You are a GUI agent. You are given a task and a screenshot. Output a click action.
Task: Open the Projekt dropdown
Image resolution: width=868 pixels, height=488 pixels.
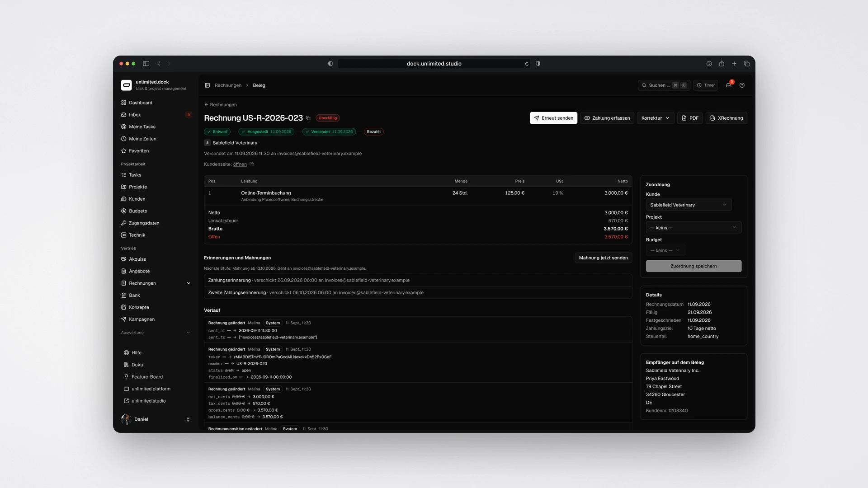(x=693, y=228)
